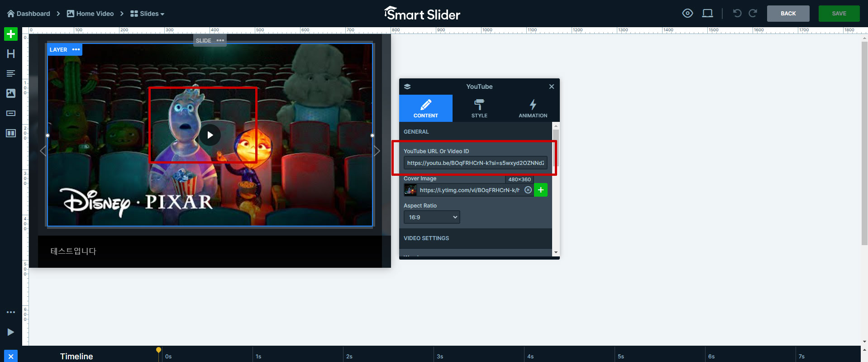Expand the Slides dropdown
The image size is (868, 362).
[x=148, y=14]
